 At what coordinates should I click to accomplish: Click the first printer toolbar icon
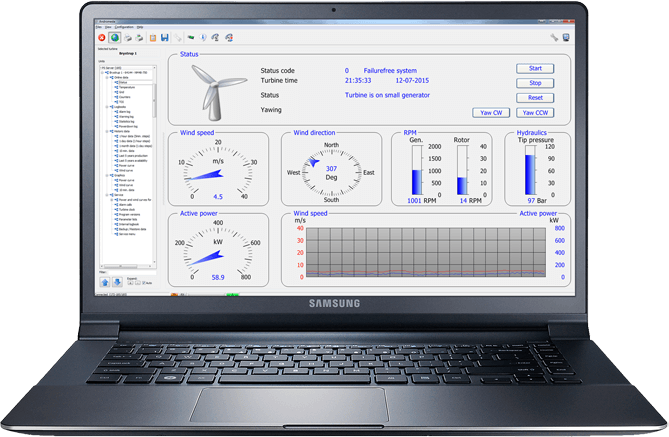[128, 38]
